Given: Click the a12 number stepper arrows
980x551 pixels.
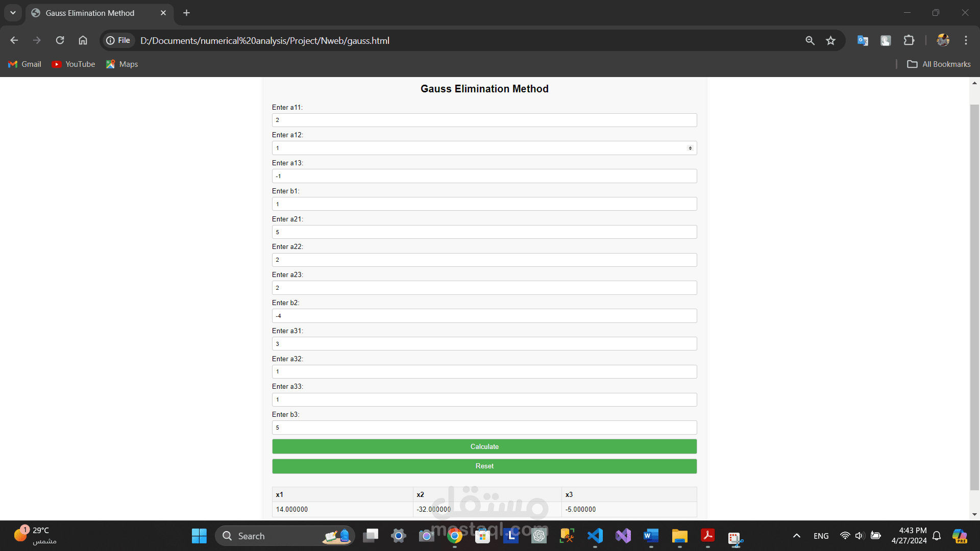Looking at the screenshot, I should [690, 148].
